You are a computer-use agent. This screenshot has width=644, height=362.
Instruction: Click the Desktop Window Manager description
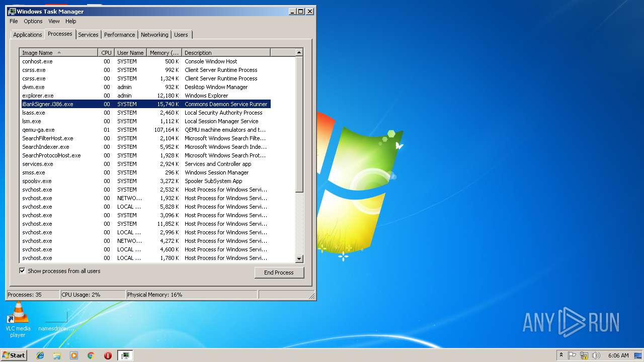click(216, 87)
